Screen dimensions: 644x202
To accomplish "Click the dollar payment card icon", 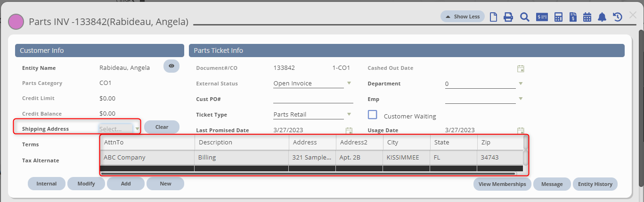I will tap(542, 17).
